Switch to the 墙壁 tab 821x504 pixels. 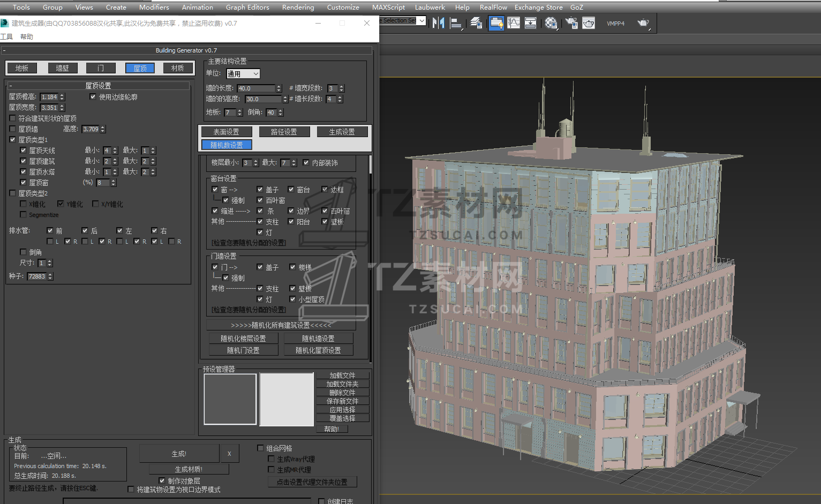(63, 68)
